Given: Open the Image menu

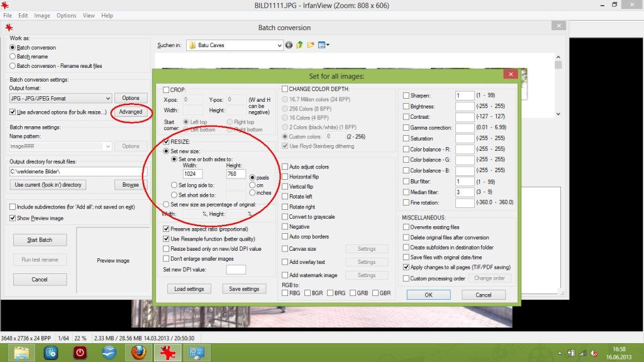Looking at the screenshot, I should tap(42, 15).
